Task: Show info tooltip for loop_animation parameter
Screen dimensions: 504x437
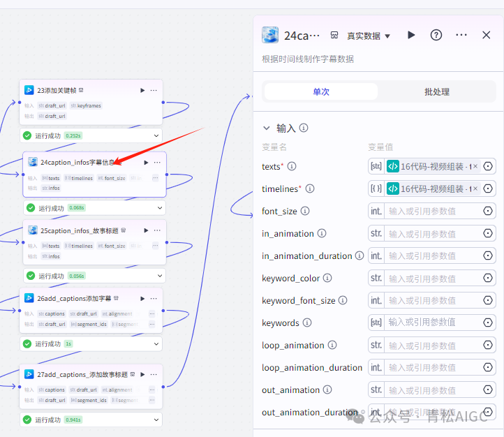Action: click(332, 345)
